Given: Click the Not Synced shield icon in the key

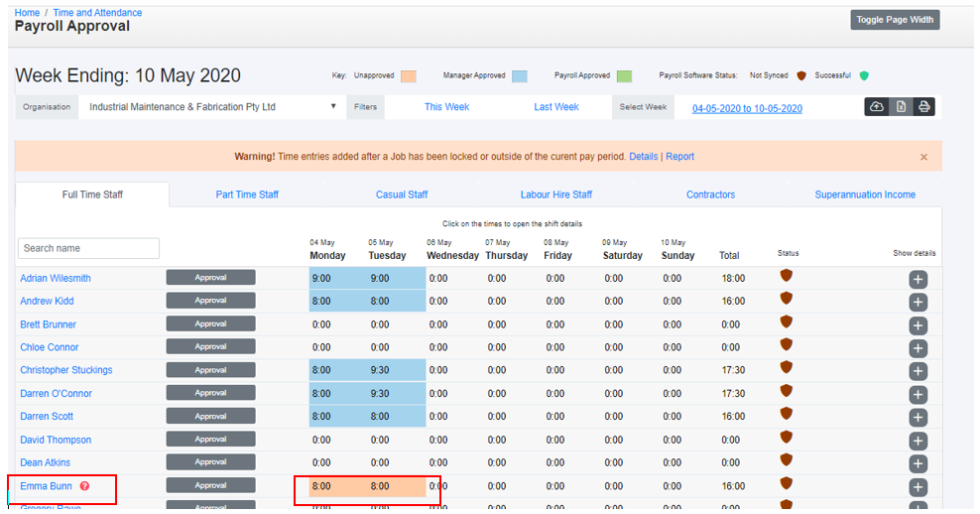Looking at the screenshot, I should point(801,75).
